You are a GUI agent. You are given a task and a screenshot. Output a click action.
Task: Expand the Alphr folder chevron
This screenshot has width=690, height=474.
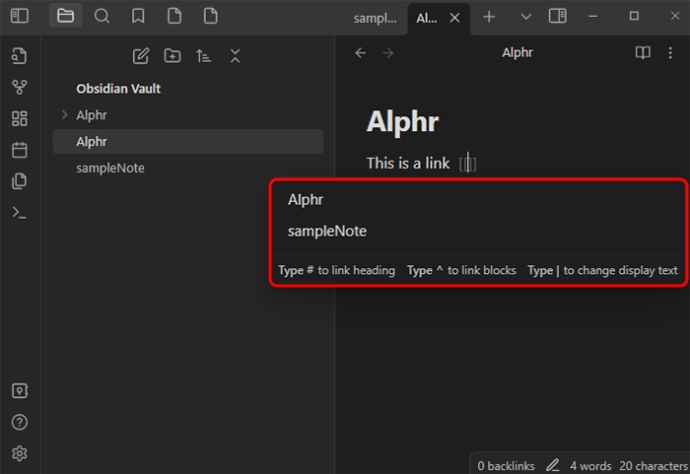pyautogui.click(x=65, y=115)
